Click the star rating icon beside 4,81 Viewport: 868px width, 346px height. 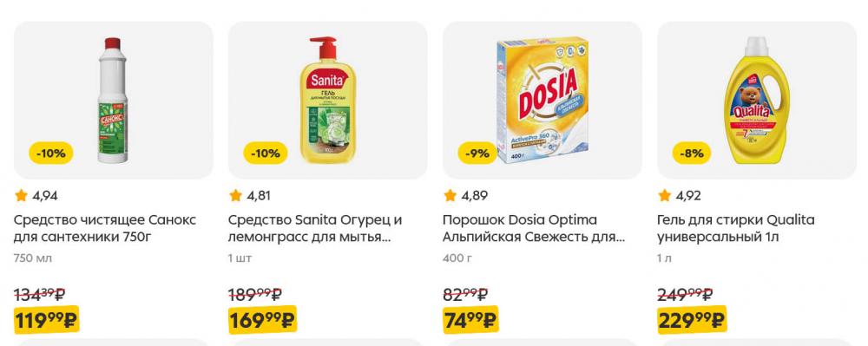235,195
